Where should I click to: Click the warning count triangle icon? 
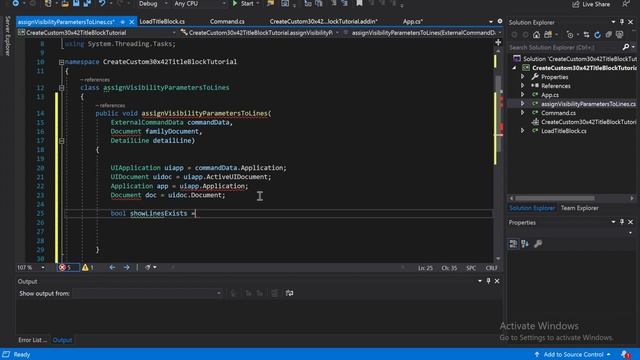(85, 268)
